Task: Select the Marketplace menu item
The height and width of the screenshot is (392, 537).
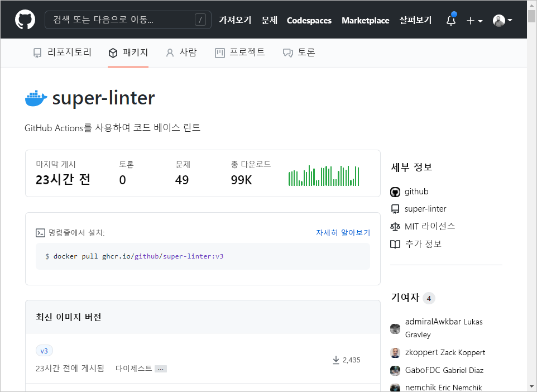Action: tap(366, 20)
